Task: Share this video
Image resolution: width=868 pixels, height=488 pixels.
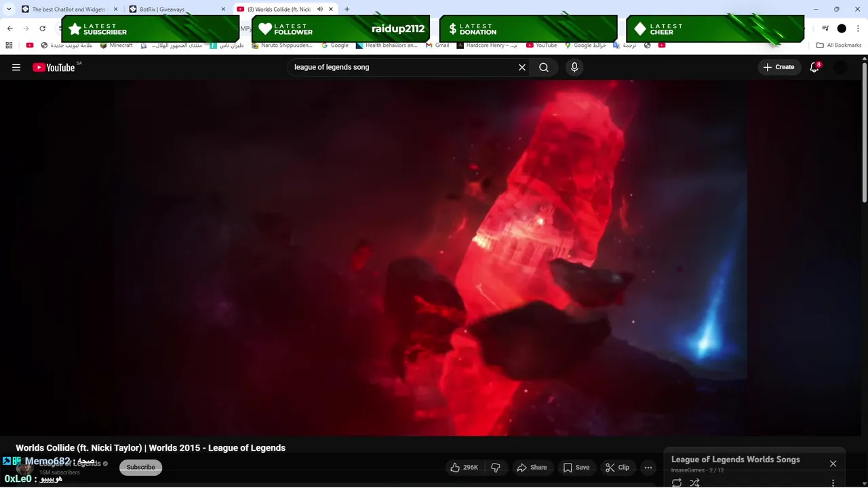Action: coord(532,468)
